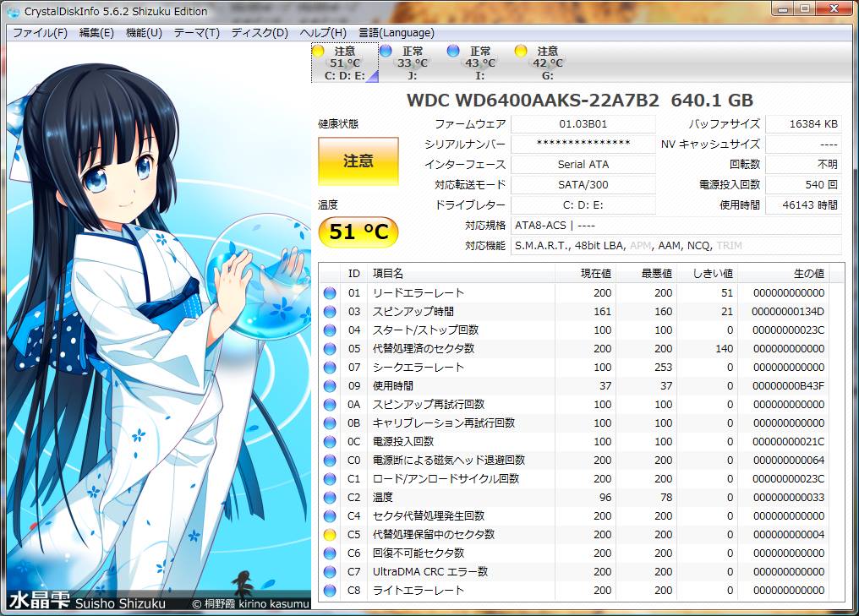This screenshot has height=616, width=859.
Task: Click the しきい値 column header
Action: [707, 274]
